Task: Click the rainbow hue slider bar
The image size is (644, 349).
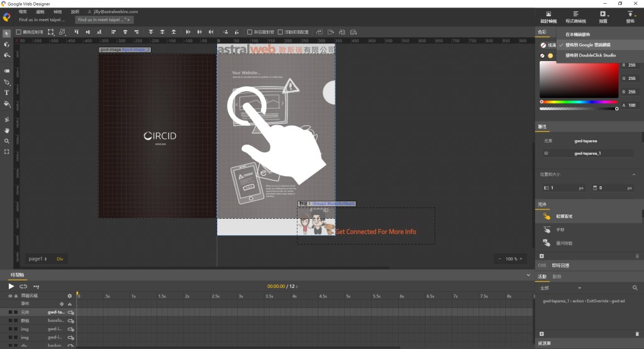Action: [x=579, y=101]
